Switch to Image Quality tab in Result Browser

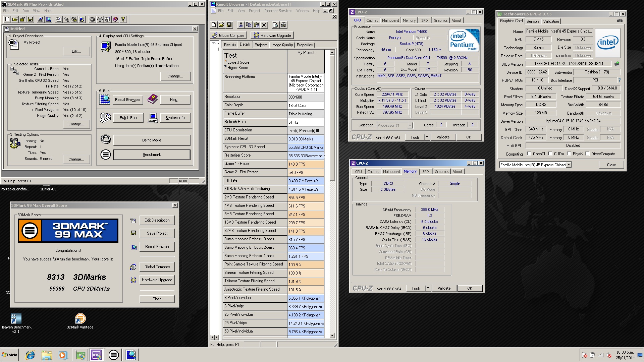click(282, 45)
